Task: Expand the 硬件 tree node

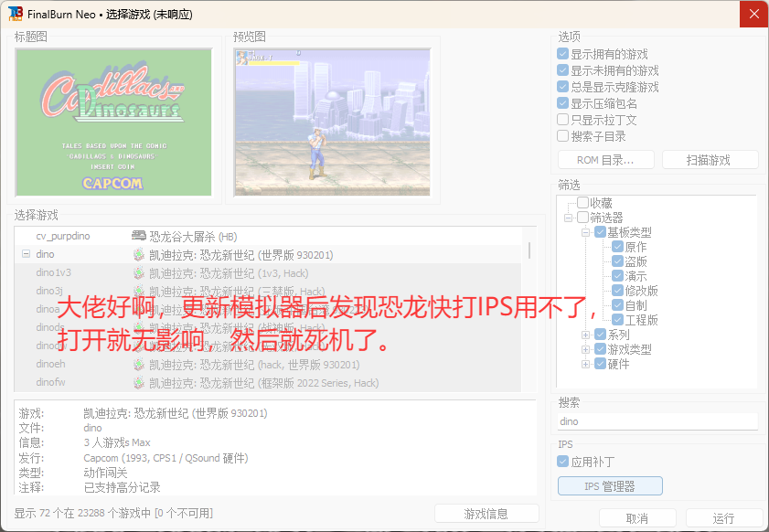Action: (x=585, y=365)
